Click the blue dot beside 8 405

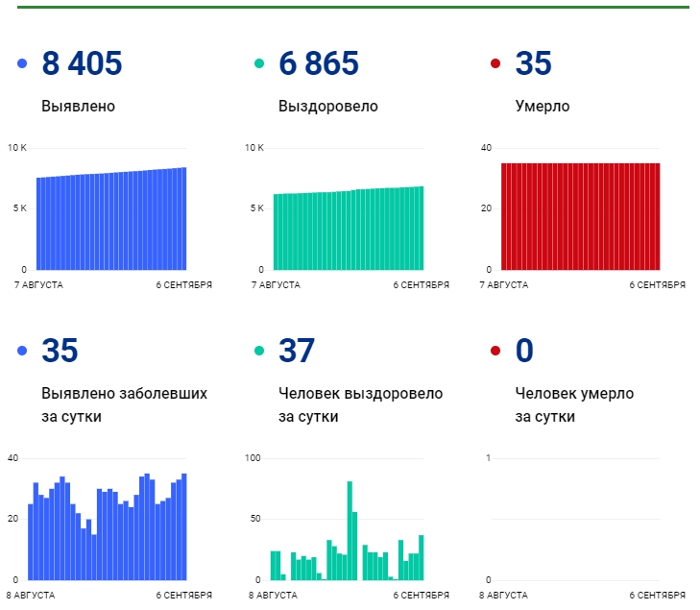(22, 63)
